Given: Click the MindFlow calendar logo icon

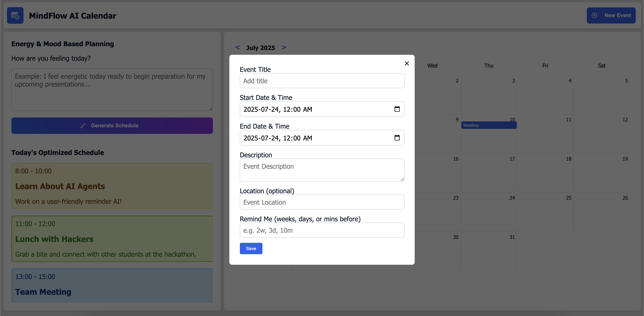Looking at the screenshot, I should [15, 16].
